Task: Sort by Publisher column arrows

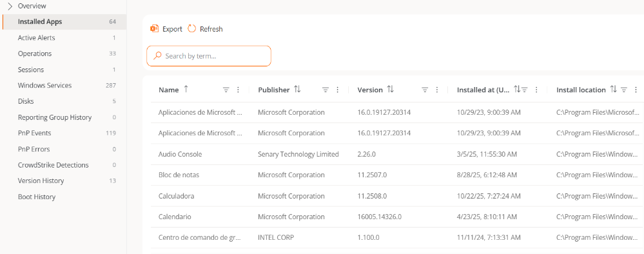Action: tap(297, 89)
